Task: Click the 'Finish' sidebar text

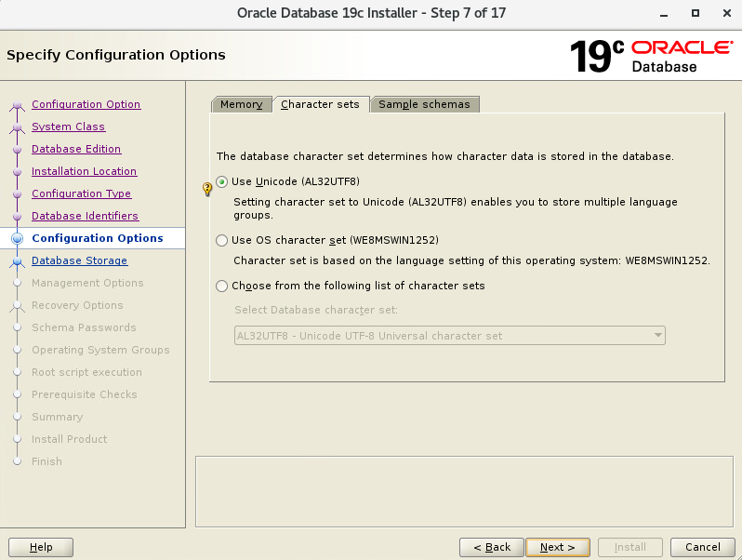Action: 46,461
